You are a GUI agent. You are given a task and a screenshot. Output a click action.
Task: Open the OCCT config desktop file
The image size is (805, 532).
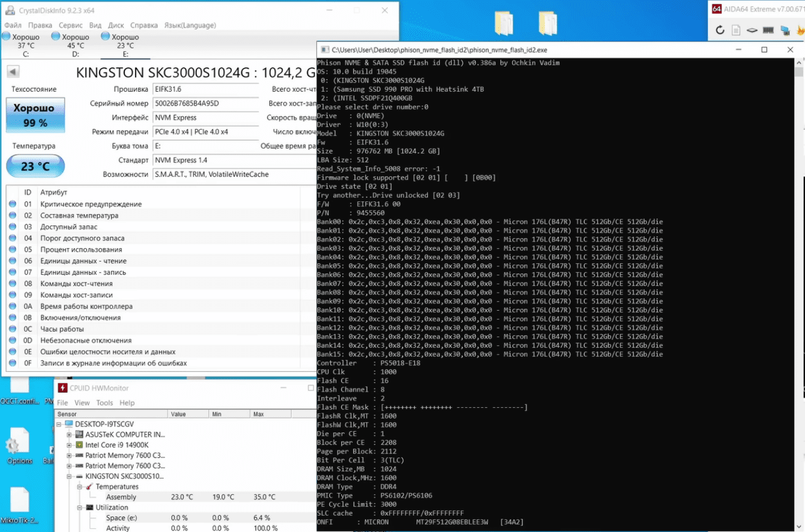19,391
